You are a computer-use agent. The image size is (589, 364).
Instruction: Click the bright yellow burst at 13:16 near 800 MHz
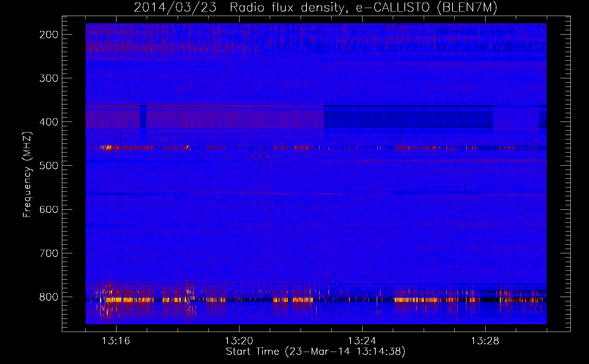114,300
